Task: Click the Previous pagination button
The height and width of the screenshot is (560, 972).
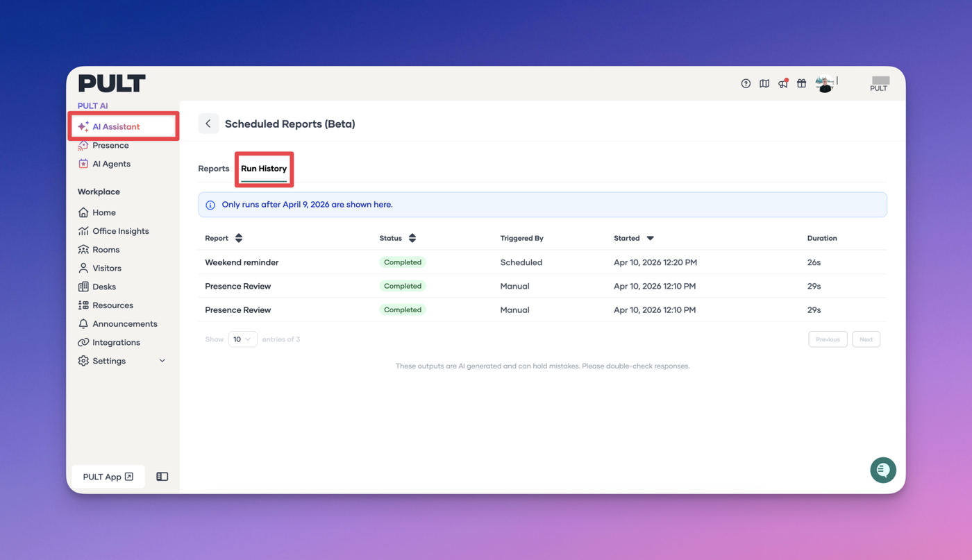Action: (x=828, y=339)
